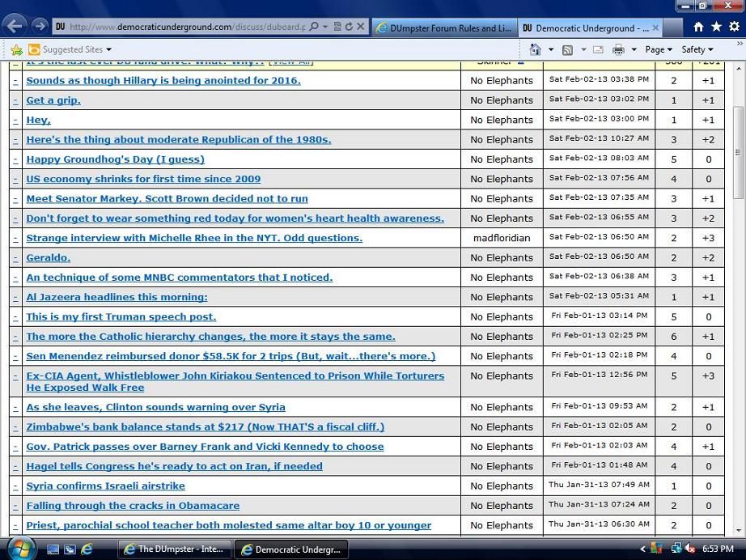The width and height of the screenshot is (746, 560).
Task: Collapse the 'Get a grip.' thread row
Action: [15, 101]
